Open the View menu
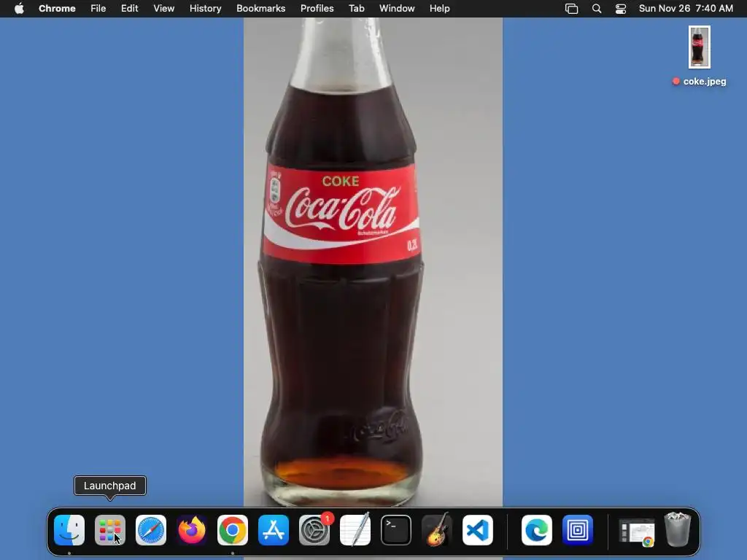 pyautogui.click(x=164, y=9)
